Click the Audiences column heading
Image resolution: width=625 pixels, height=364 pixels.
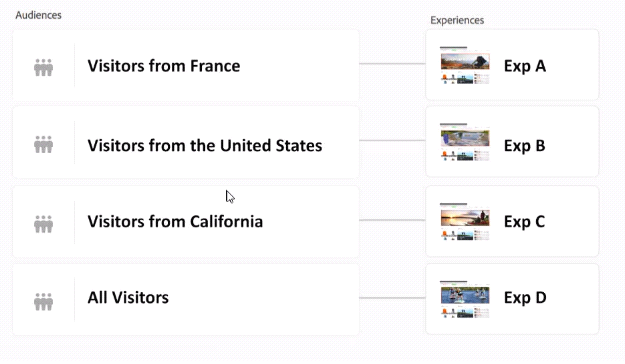pyautogui.click(x=38, y=15)
